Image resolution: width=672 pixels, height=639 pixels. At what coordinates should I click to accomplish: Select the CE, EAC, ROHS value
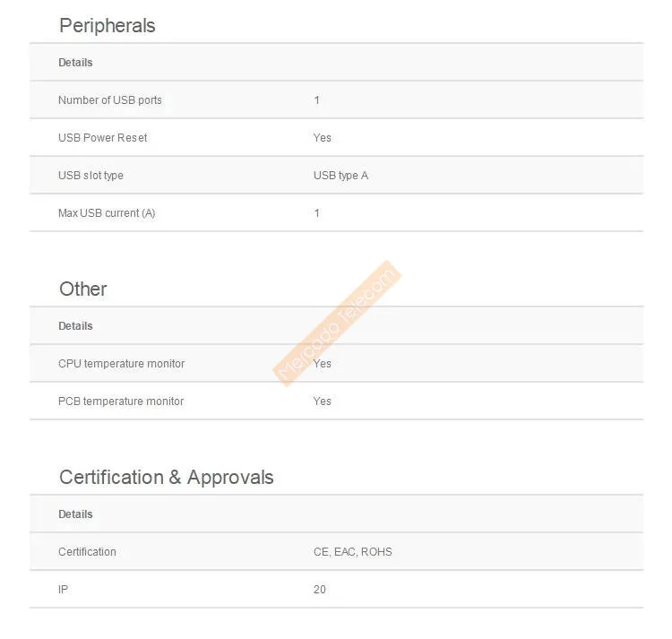(353, 552)
